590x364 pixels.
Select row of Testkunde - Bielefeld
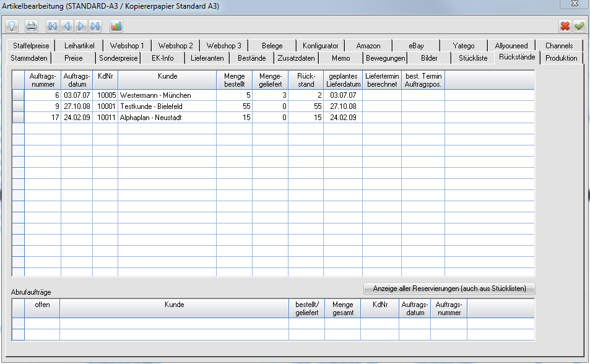274,106
